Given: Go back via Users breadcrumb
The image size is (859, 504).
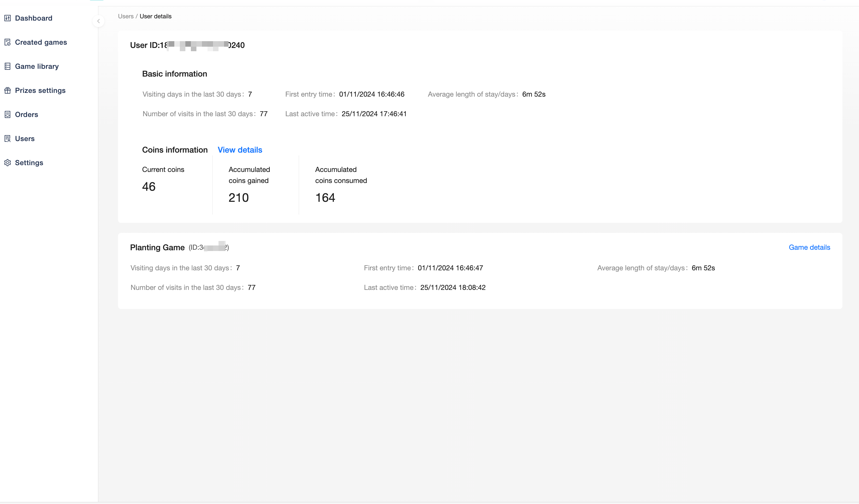Looking at the screenshot, I should pos(125,16).
